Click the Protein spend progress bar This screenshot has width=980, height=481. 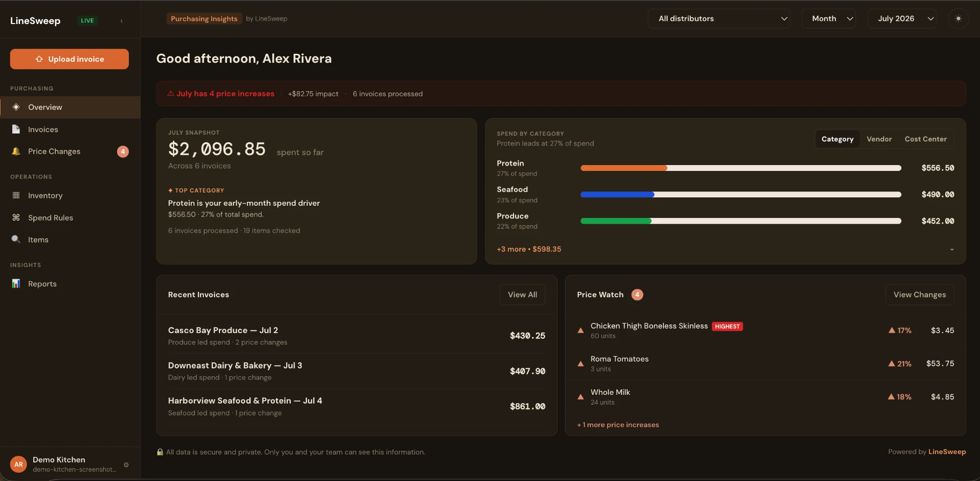click(741, 168)
